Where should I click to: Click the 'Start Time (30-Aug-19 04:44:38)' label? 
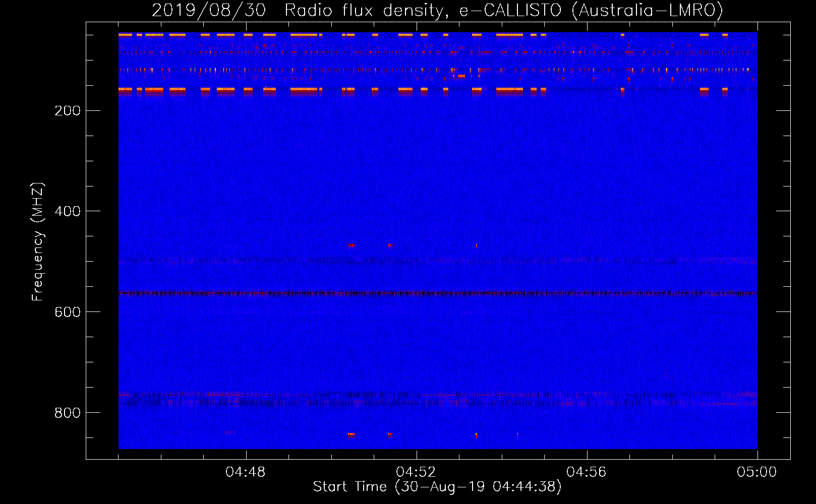pyautogui.click(x=437, y=487)
